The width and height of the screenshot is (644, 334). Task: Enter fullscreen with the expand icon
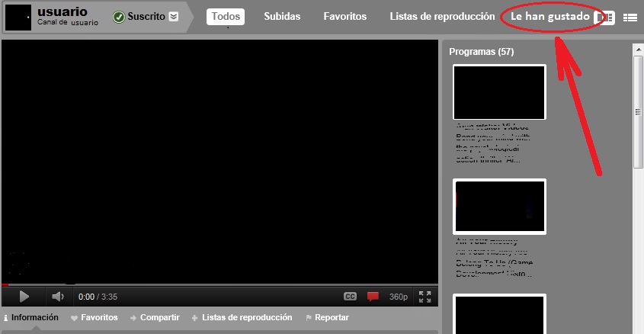[425, 296]
